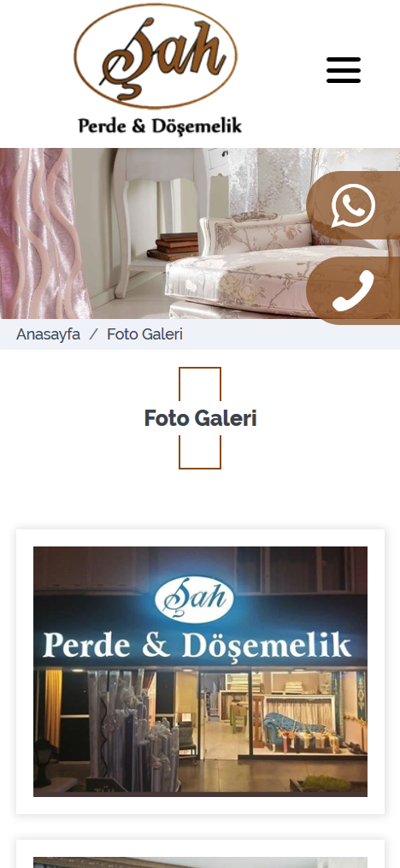Screen dimensions: 400x868
Task: Tap the phone call icon
Action: (x=353, y=290)
